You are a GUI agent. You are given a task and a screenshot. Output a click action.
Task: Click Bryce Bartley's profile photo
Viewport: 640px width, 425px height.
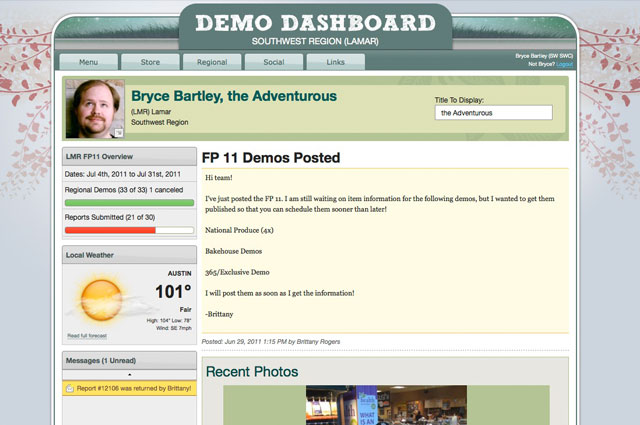coord(95,109)
